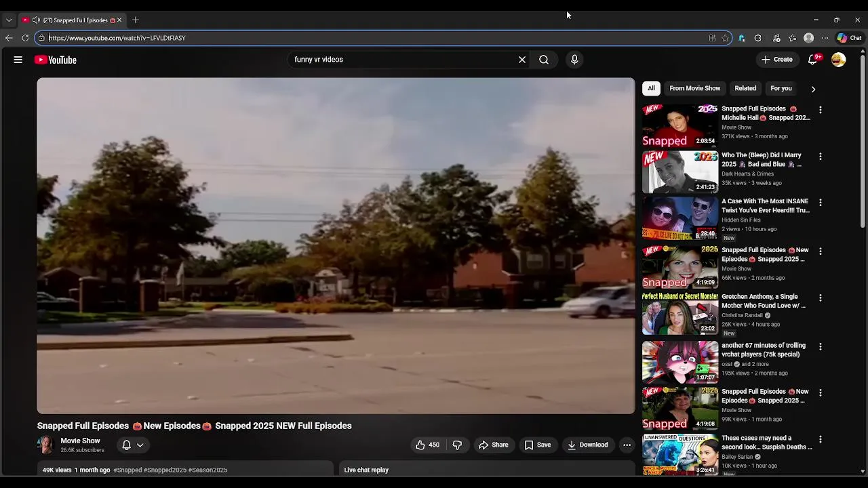Click the #Season2025 hashtag
This screenshot has width=868, height=488.
pos(208,470)
